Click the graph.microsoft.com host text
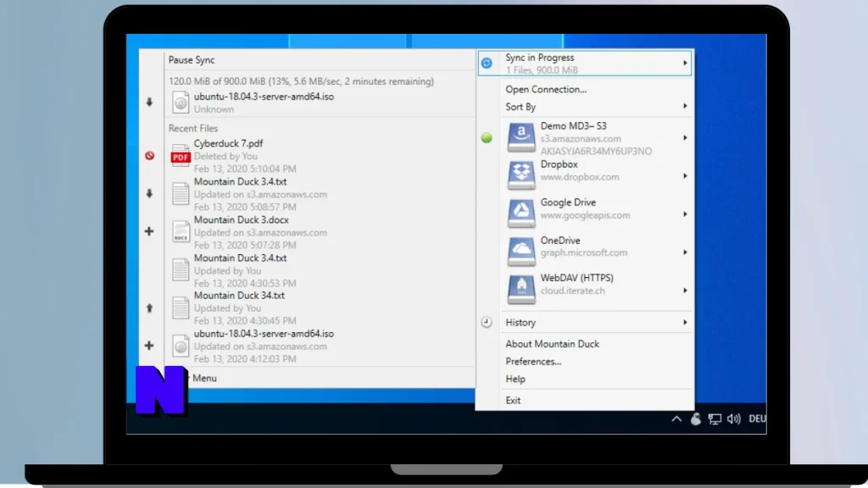The height and width of the screenshot is (488, 868). 584,252
